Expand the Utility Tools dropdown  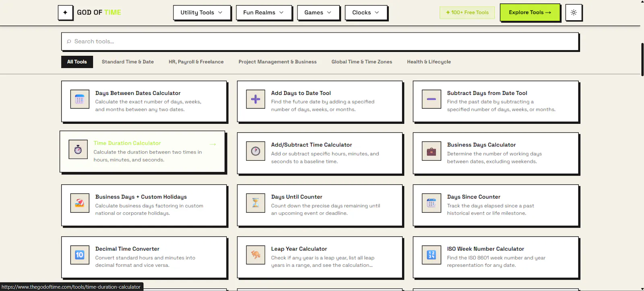pos(202,12)
